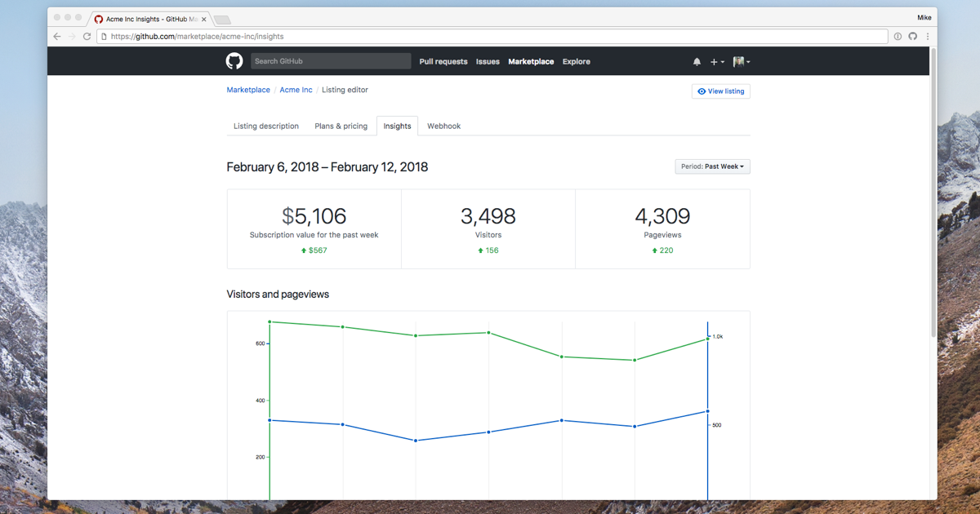This screenshot has width=980, height=514.
Task: Go back with browser back arrow
Action: pos(57,37)
